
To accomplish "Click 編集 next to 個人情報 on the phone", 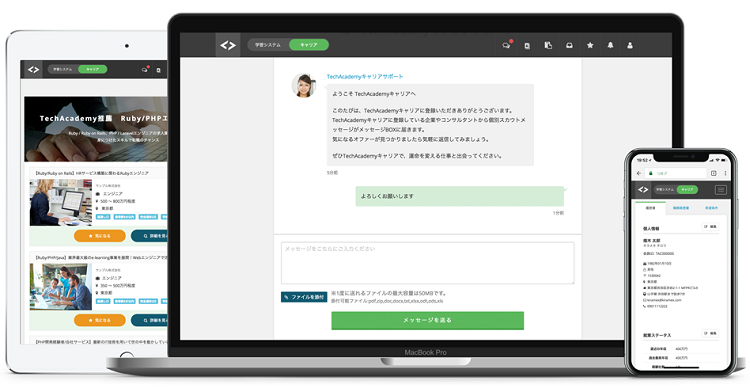I will point(710,226).
